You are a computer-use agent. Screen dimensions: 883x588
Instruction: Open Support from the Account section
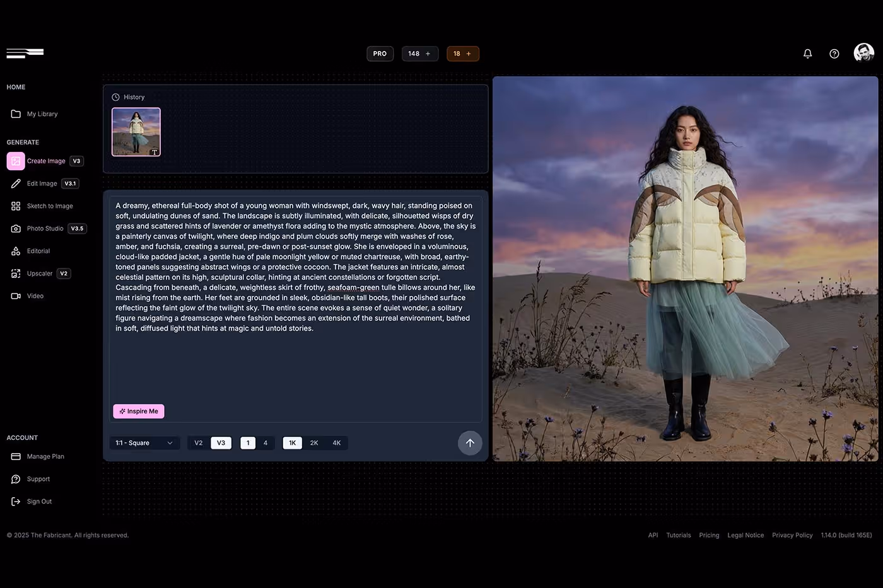[37, 478]
